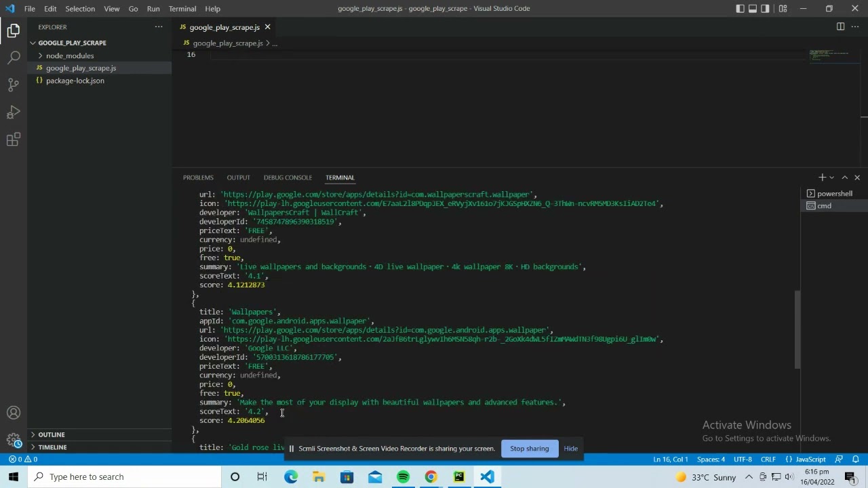Click the breadcrumb ellipsis after the file name

point(274,43)
